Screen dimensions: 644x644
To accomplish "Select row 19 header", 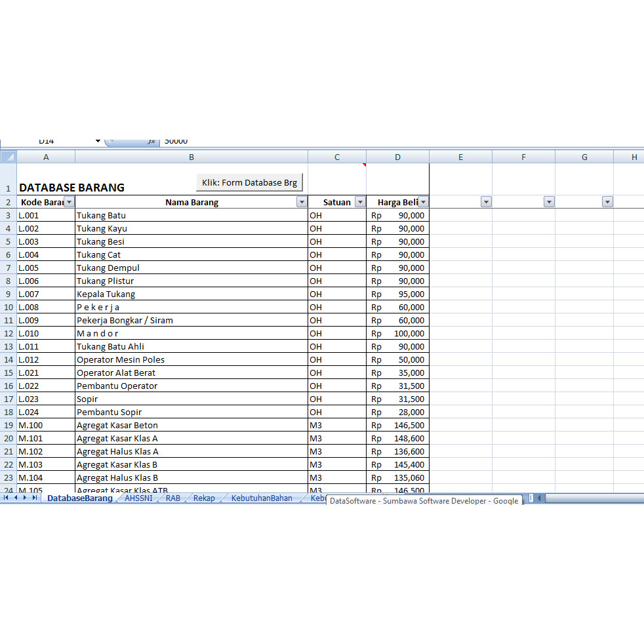I will [x=9, y=425].
